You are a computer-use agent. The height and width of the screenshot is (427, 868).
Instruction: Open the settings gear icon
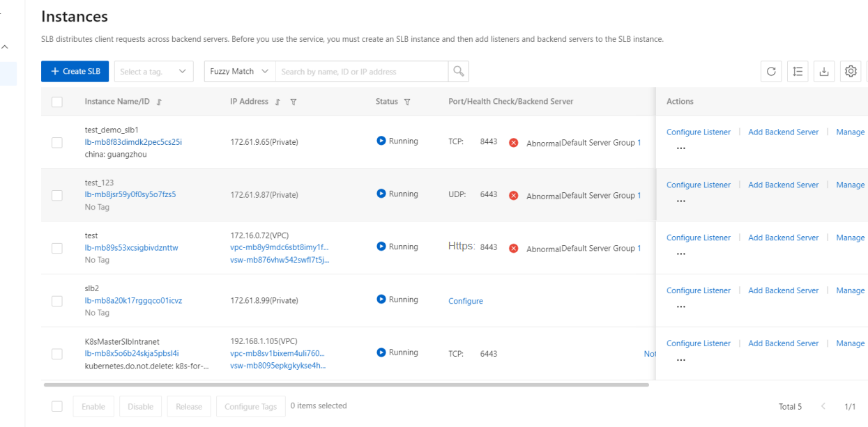850,71
